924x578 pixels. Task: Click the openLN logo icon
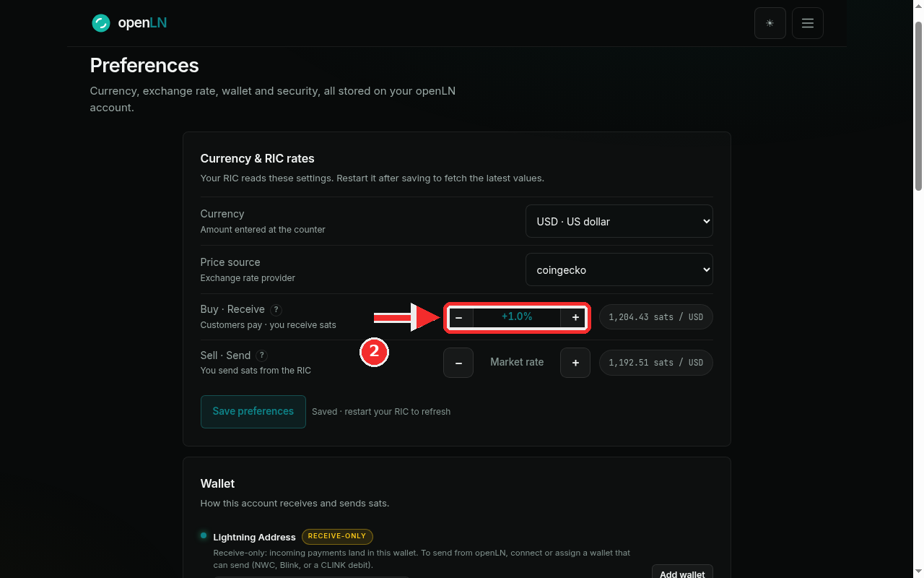tap(100, 23)
